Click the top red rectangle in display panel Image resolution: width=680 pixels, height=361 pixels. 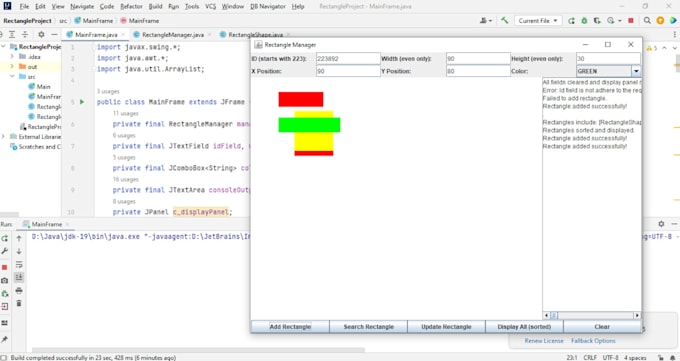pyautogui.click(x=301, y=99)
